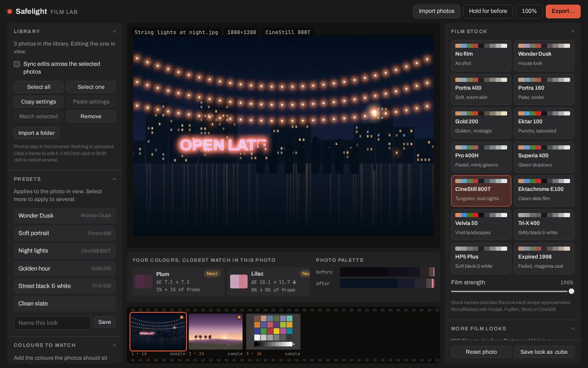Viewport: 588px width, 368px height.
Task: Click Reset photo button
Action: [x=481, y=352]
